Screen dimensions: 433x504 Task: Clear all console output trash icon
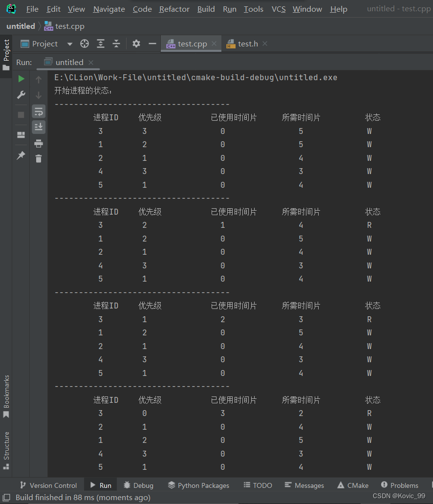(39, 158)
